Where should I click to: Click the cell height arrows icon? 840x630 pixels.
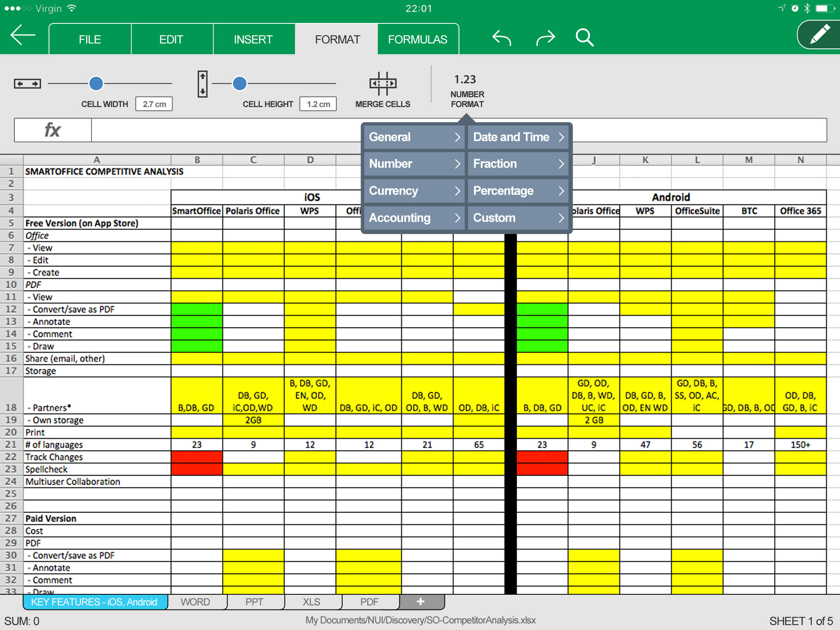[x=203, y=84]
